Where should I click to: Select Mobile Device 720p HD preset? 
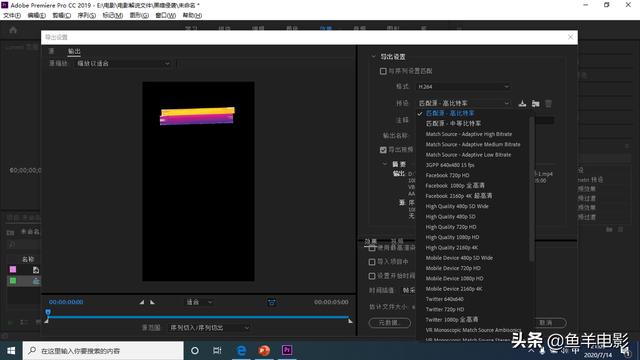453,268
